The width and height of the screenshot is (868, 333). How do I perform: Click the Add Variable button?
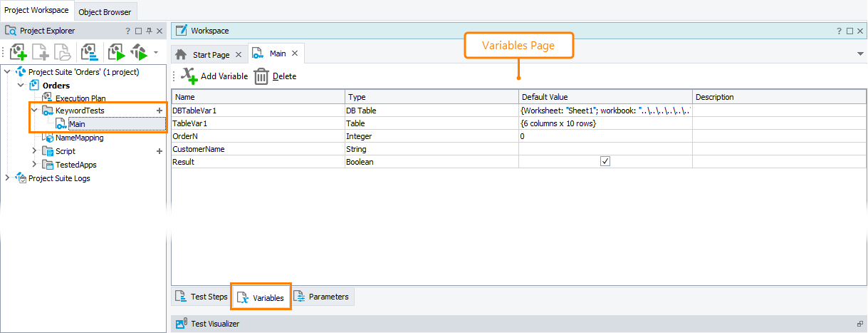click(214, 76)
